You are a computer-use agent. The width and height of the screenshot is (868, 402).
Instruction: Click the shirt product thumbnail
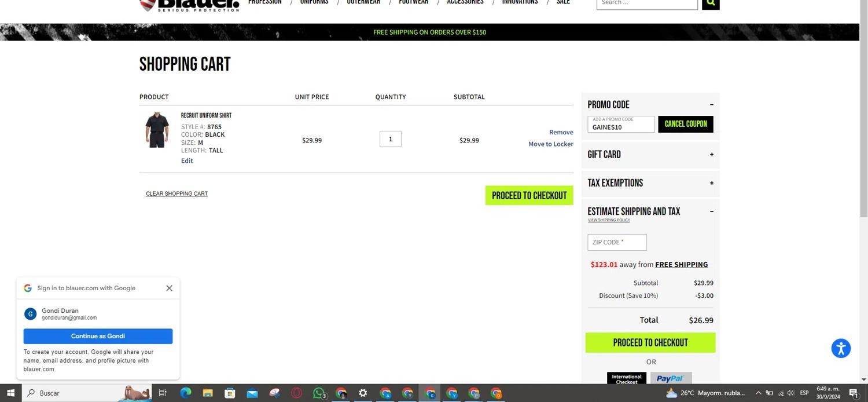coord(157,130)
